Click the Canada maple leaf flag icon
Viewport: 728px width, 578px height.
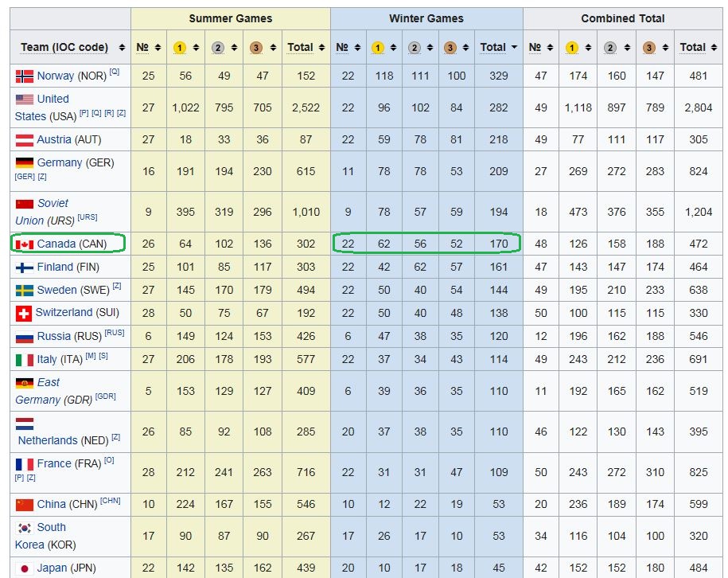click(x=25, y=244)
